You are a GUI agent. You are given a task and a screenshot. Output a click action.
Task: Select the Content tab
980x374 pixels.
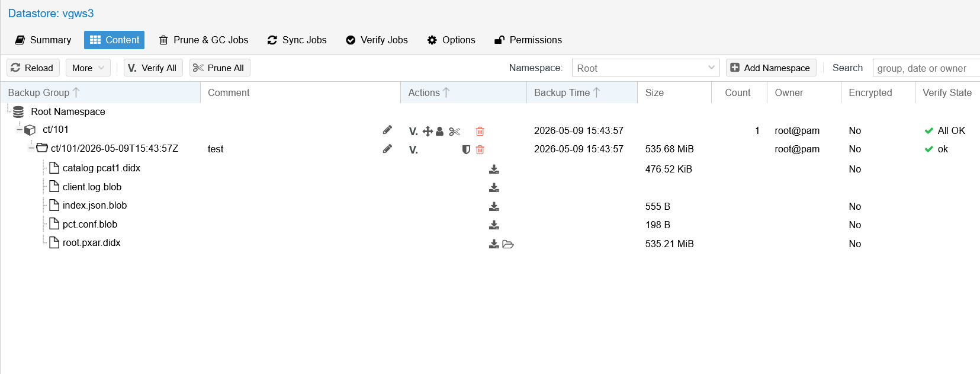tap(114, 40)
